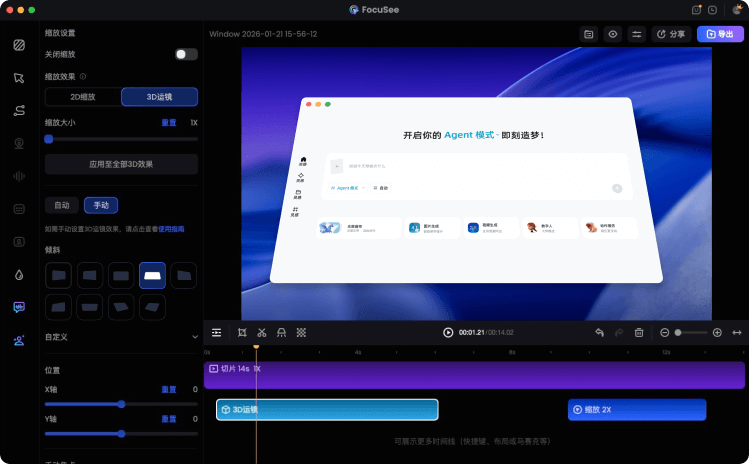Screen dimensions: 749x464
Task: Open the feedback icon in title bar
Action: [696, 10]
